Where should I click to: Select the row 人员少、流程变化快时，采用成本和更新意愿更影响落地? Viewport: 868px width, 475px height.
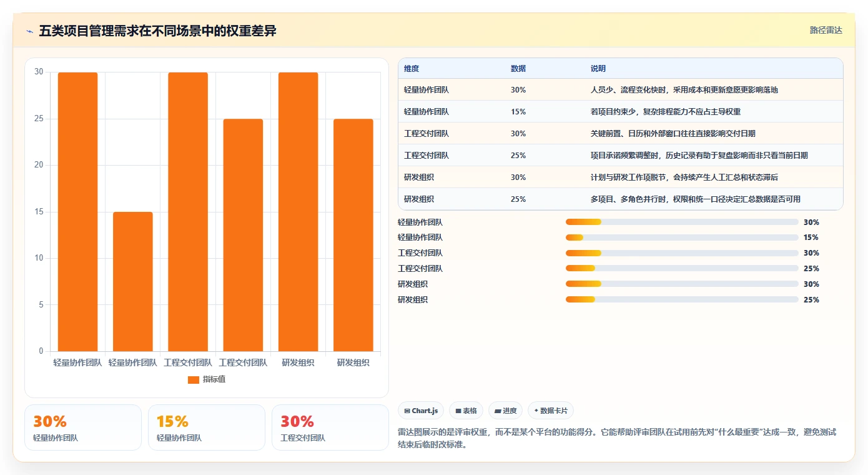click(x=620, y=89)
